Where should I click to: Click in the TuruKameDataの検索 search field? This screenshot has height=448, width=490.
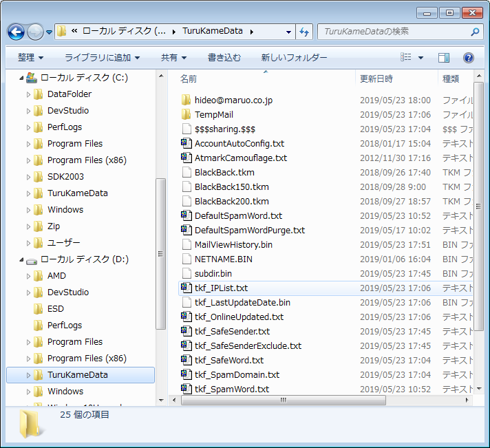coord(392,32)
